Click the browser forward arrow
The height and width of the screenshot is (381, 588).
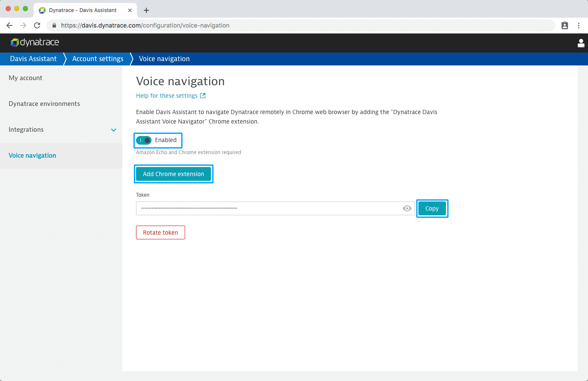click(23, 25)
